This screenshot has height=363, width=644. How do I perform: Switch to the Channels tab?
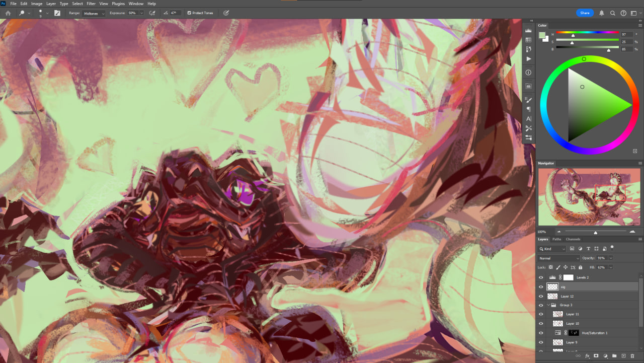pyautogui.click(x=573, y=239)
